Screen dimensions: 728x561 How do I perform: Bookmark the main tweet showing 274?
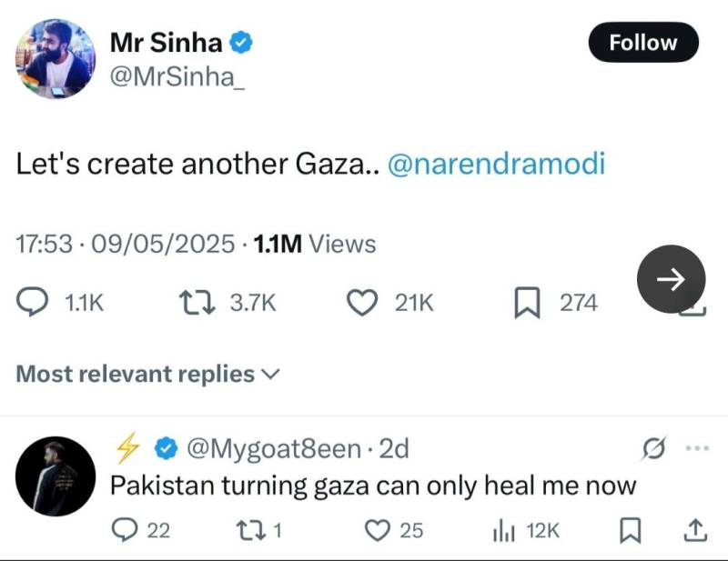coord(527,303)
